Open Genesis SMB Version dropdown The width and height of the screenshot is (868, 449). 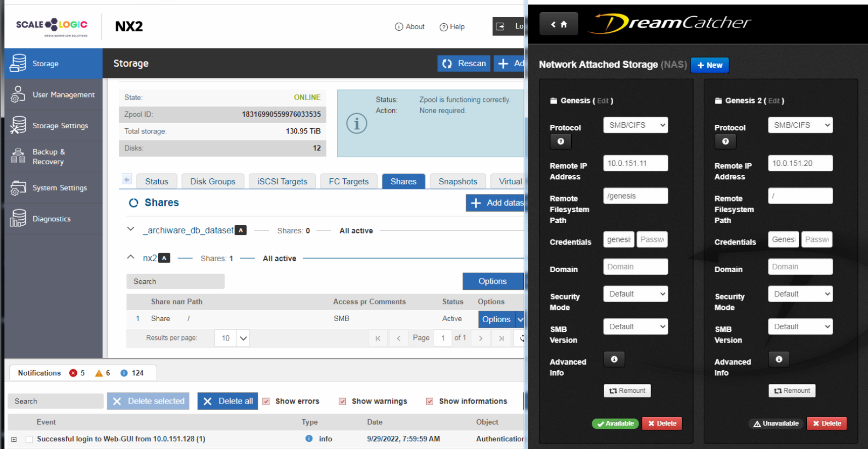pyautogui.click(x=635, y=327)
